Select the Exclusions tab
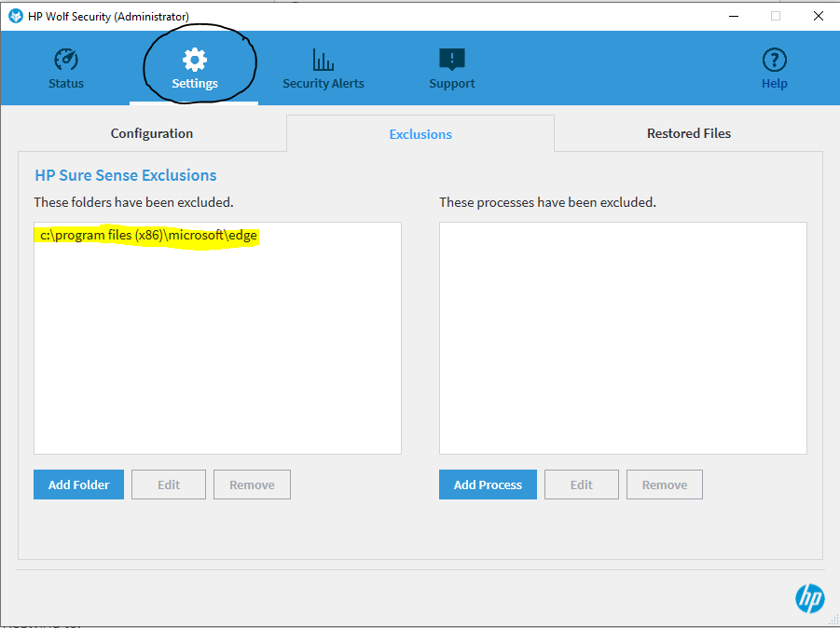The image size is (840, 628). pos(420,133)
